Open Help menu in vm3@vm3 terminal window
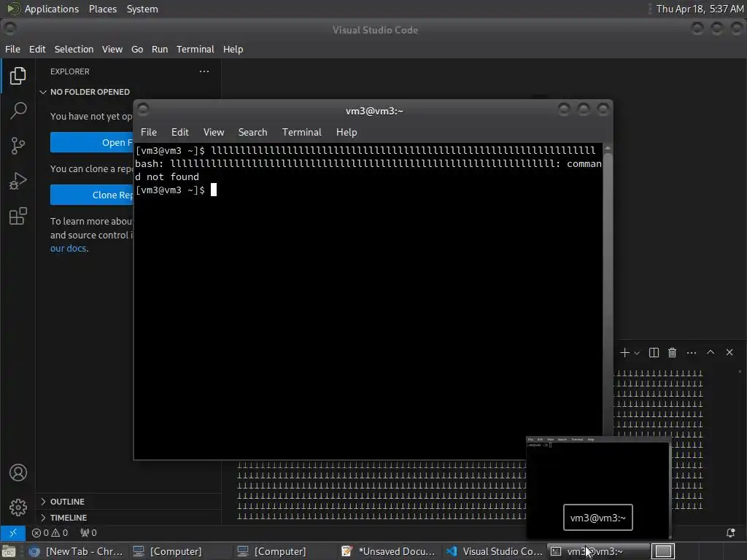 click(347, 132)
